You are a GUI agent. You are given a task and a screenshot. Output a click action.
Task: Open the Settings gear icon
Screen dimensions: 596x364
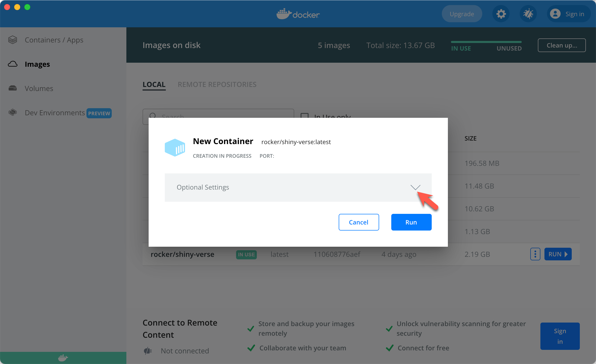(x=501, y=14)
